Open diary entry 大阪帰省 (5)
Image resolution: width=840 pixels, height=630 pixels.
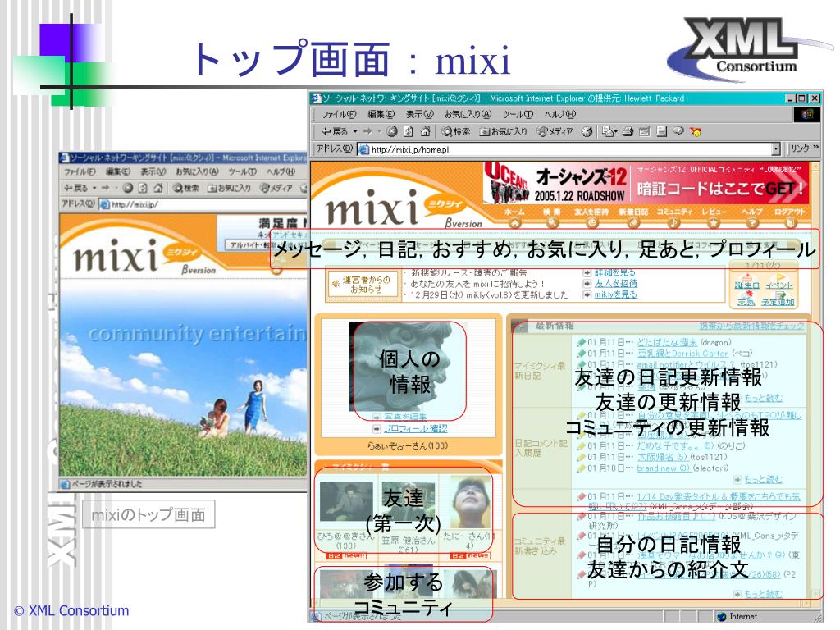662,457
